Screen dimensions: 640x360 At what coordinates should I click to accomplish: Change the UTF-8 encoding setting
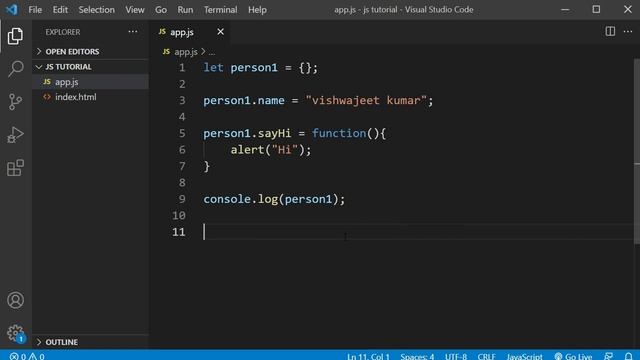(x=456, y=356)
